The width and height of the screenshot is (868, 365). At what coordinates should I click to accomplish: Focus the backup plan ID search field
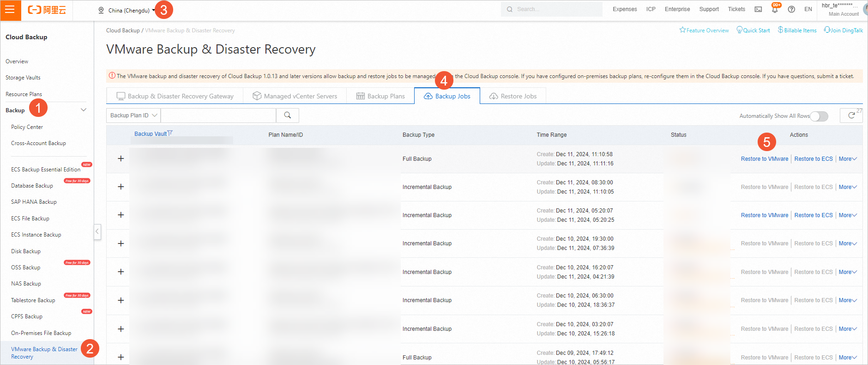(x=218, y=116)
